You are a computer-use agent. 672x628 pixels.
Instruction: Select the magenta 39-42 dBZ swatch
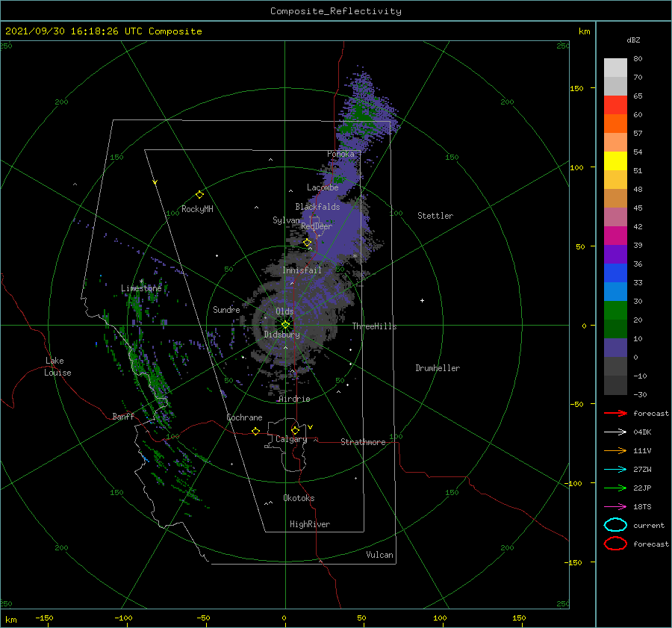point(615,236)
